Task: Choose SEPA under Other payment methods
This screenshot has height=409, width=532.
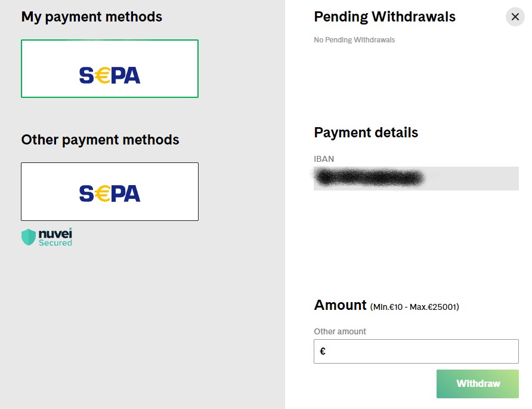Action: pos(110,192)
